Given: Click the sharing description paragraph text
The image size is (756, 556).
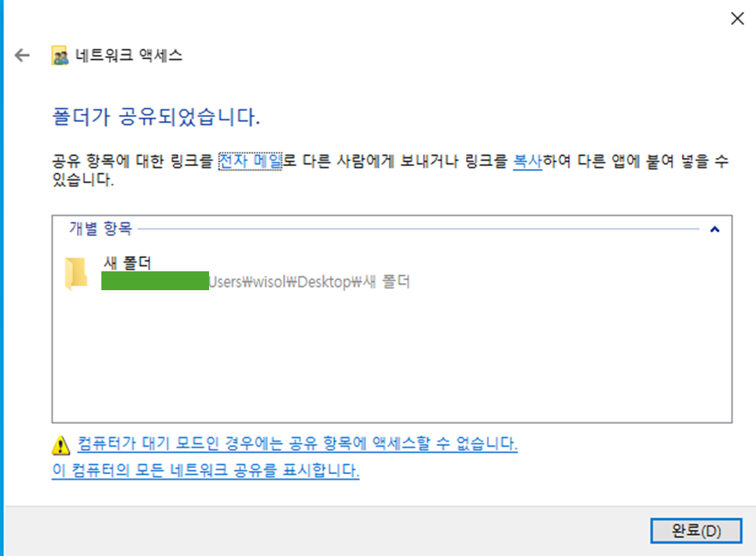Looking at the screenshot, I should coord(390,170).
